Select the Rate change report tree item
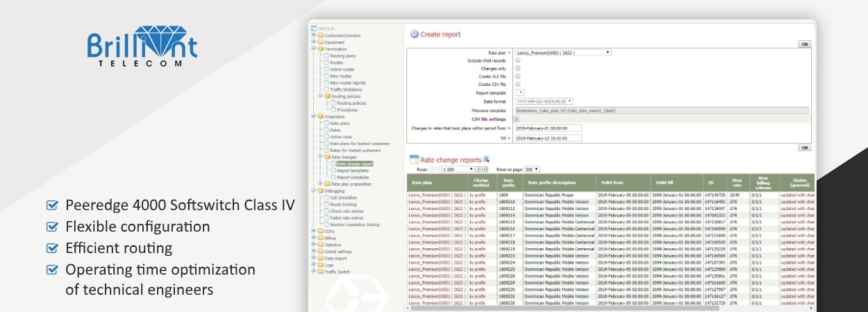The image size is (868, 312). pyautogui.click(x=355, y=164)
